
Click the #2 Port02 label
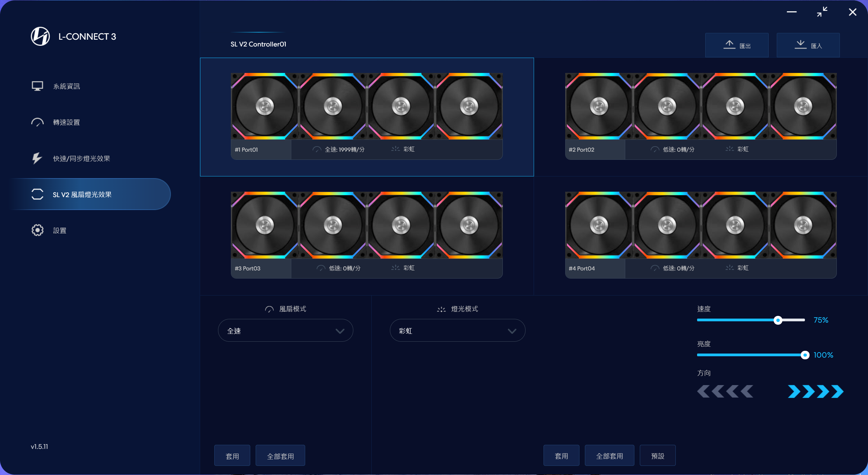pos(581,150)
